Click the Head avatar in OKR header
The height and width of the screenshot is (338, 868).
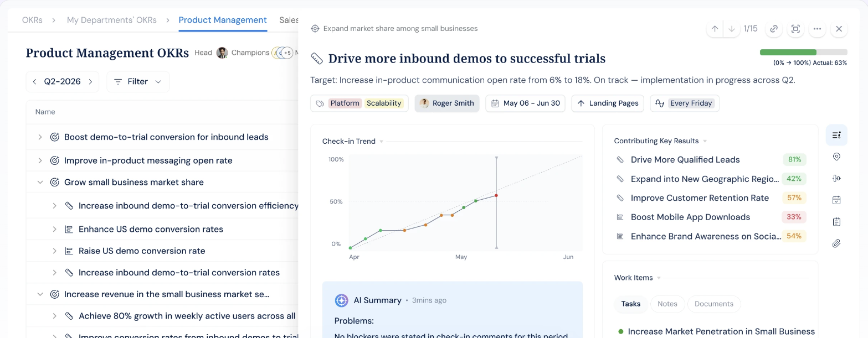[x=222, y=53]
